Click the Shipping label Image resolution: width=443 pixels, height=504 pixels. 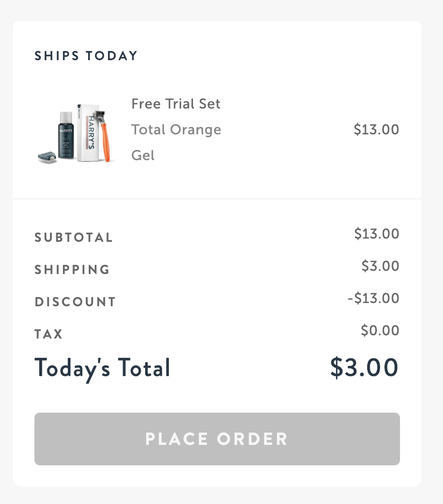coord(72,270)
